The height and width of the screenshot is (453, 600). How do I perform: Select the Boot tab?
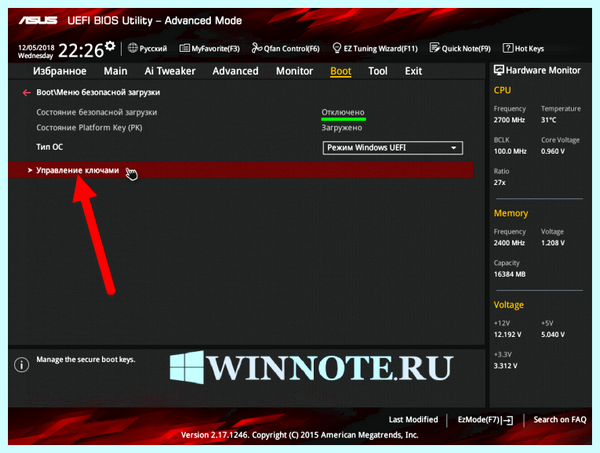point(341,71)
